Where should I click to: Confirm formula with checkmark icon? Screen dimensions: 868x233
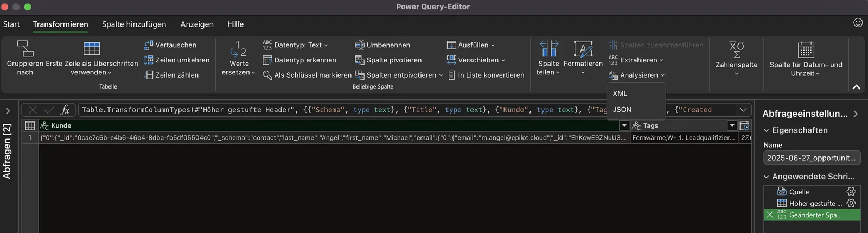coord(49,110)
